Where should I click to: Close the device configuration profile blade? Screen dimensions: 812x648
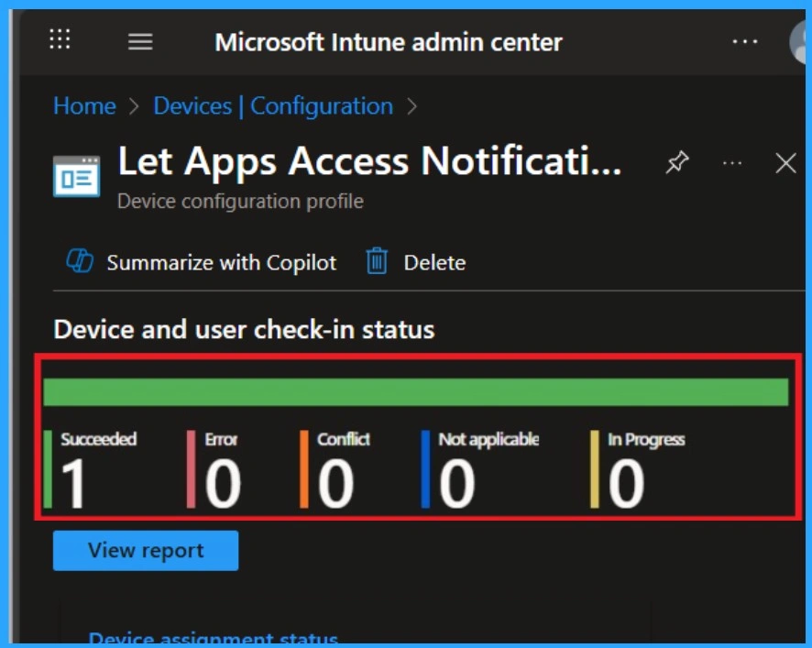point(785,163)
